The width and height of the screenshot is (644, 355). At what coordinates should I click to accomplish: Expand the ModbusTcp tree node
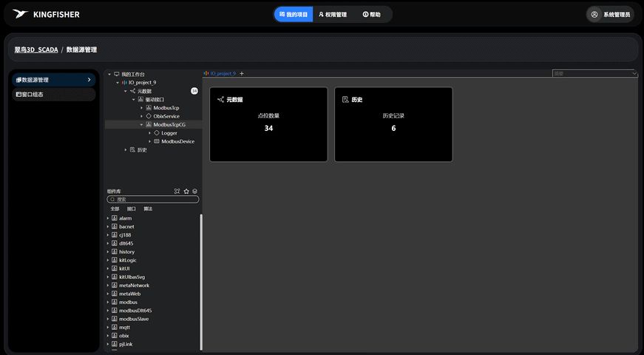tap(142, 108)
